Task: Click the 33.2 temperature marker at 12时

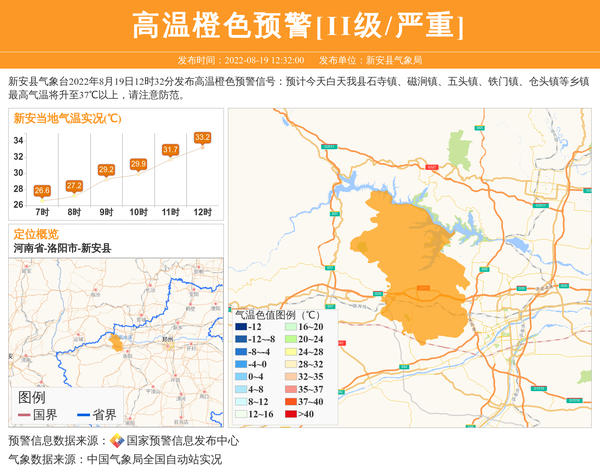Action: pos(202,137)
